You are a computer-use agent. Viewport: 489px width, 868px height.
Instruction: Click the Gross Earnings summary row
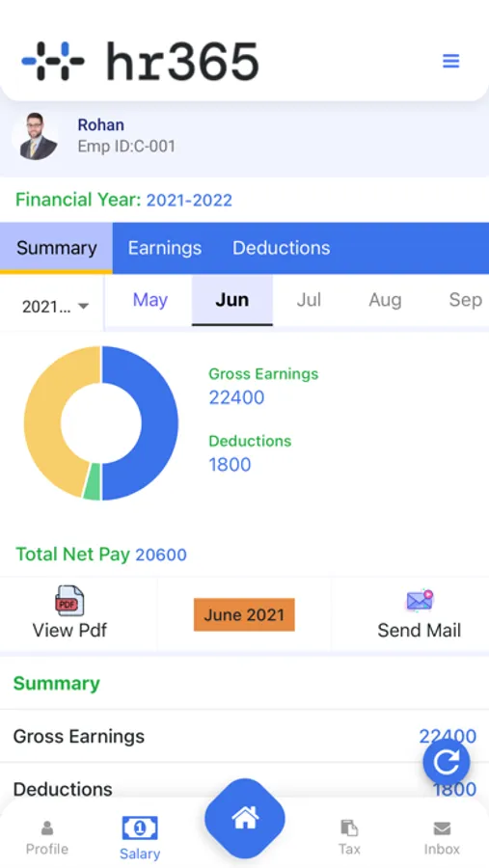(244, 736)
